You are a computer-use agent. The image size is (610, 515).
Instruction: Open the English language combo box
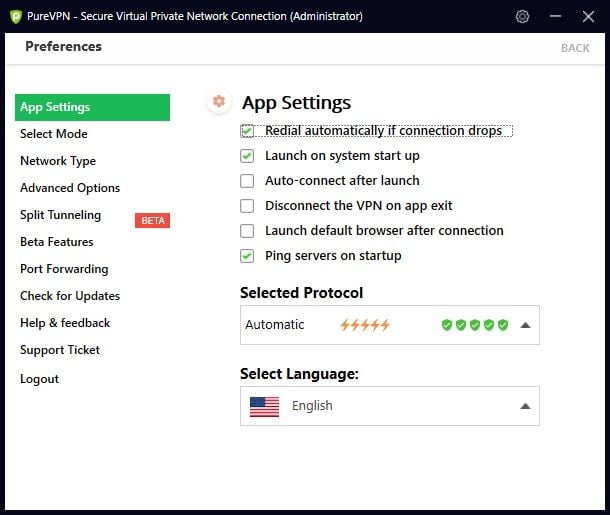click(390, 406)
